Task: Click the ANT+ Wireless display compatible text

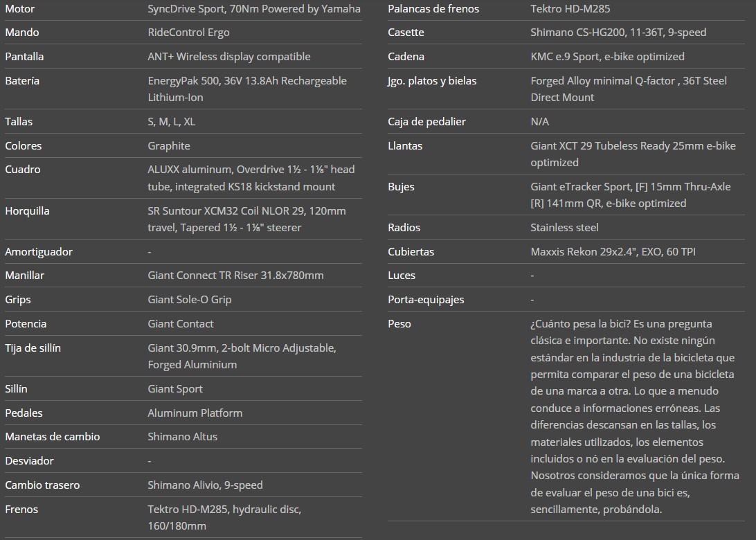Action: click(x=228, y=57)
